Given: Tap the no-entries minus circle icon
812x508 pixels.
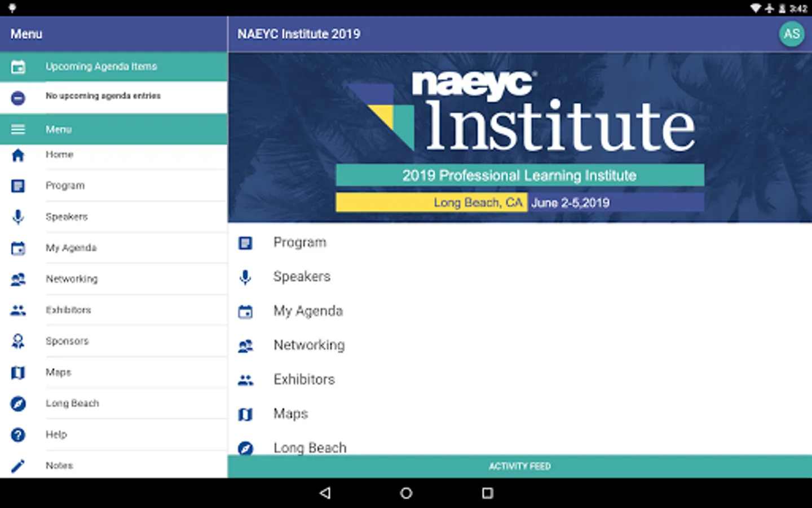Looking at the screenshot, I should [x=18, y=98].
